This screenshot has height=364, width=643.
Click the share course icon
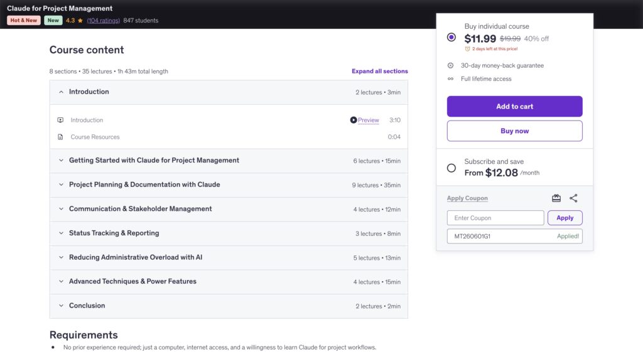pyautogui.click(x=573, y=198)
